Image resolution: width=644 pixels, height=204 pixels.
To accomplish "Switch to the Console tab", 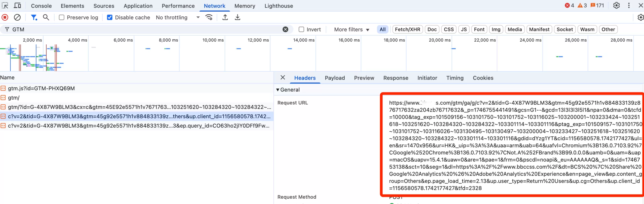I will tap(41, 6).
